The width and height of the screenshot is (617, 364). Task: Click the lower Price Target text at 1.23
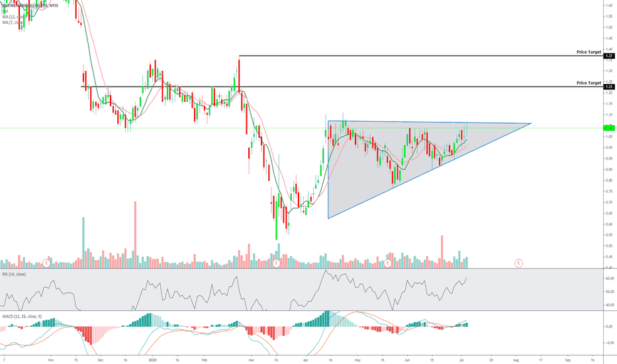click(589, 83)
